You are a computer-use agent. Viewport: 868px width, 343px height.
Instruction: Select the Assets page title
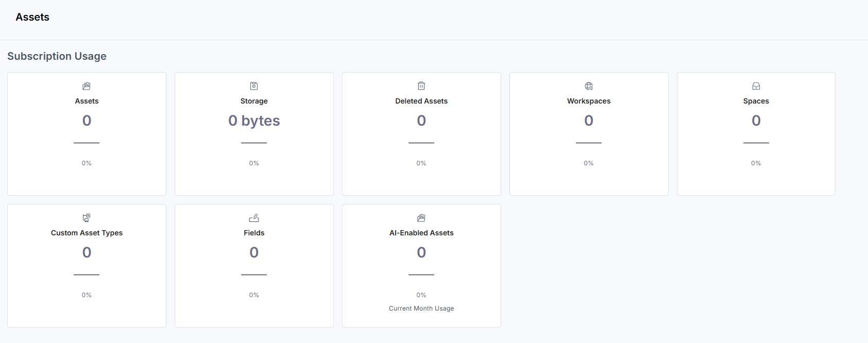point(32,17)
